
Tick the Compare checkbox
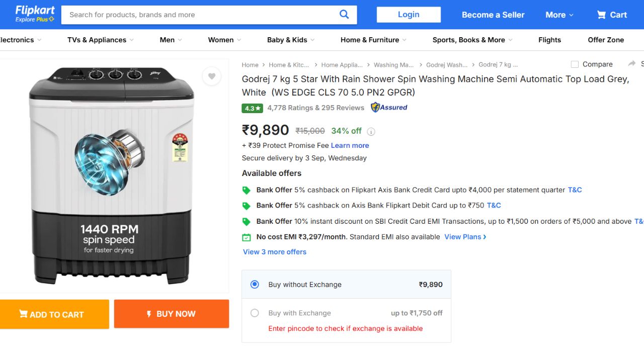tap(575, 64)
